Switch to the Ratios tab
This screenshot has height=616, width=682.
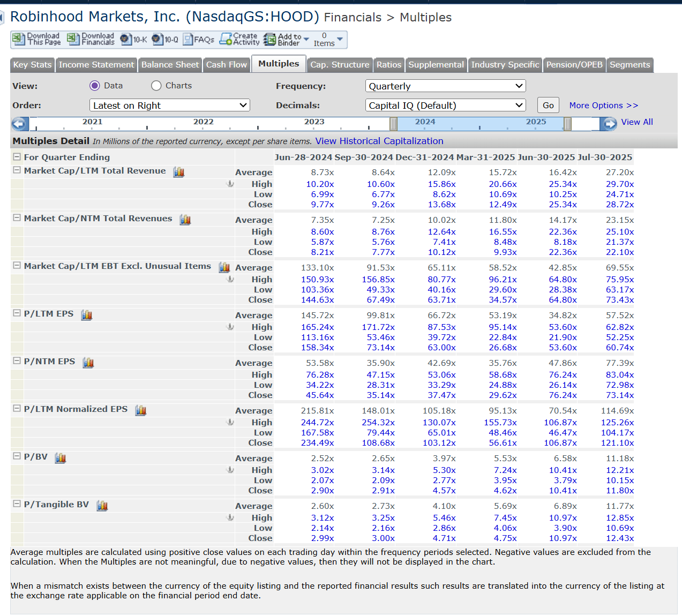coord(388,64)
